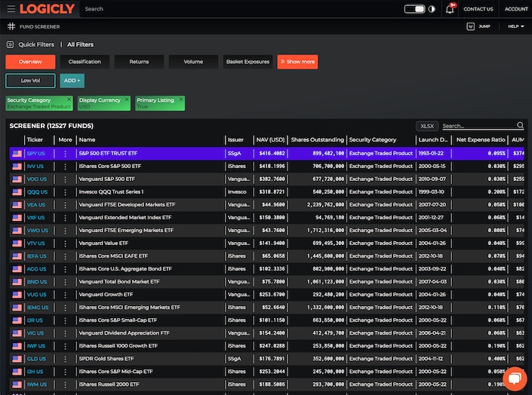Viewport: 532px width, 395px height.
Task: Open more options for GLD US row
Action: (x=65, y=359)
